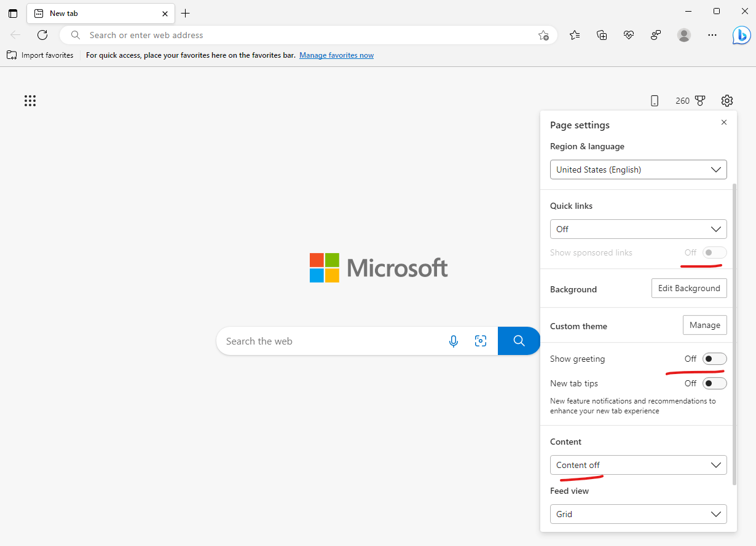Click the blue search magnifier button
Screen dimensions: 756x546
519,341
